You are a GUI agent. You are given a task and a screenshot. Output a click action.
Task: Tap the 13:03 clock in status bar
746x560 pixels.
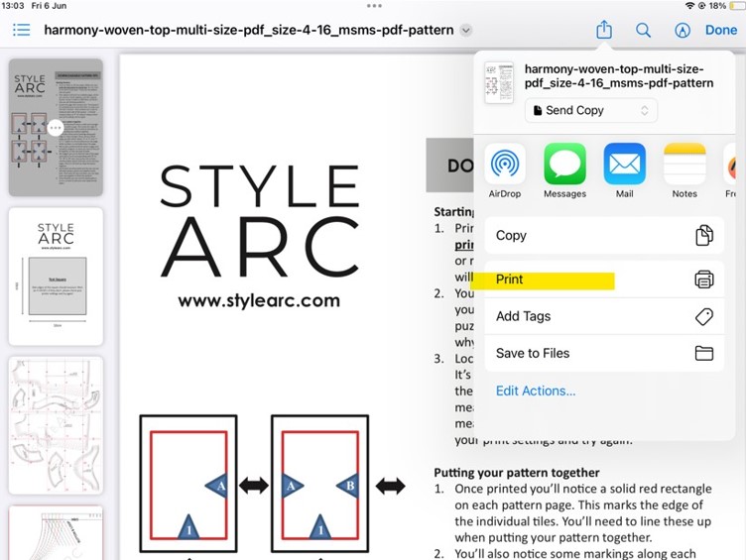pyautogui.click(x=13, y=6)
